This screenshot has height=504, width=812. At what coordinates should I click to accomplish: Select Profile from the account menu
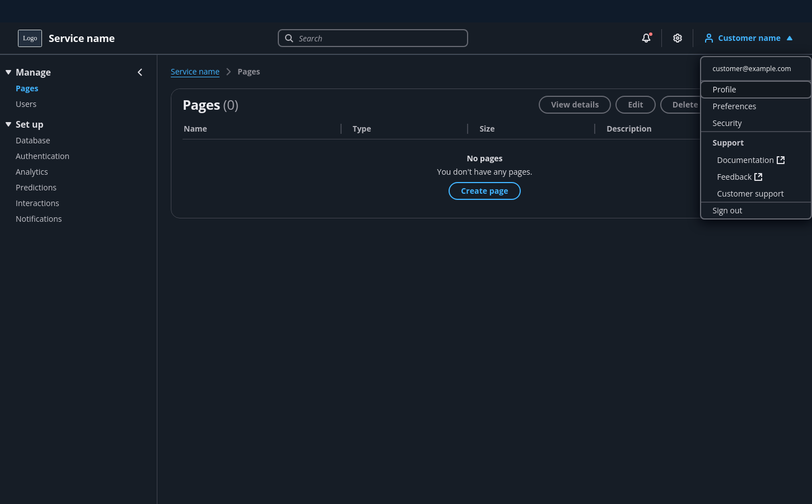click(724, 89)
